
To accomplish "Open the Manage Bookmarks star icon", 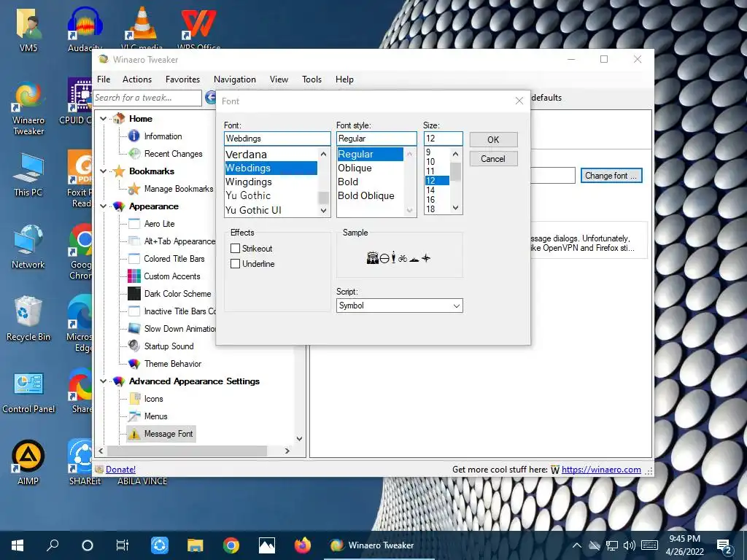I will click(134, 189).
